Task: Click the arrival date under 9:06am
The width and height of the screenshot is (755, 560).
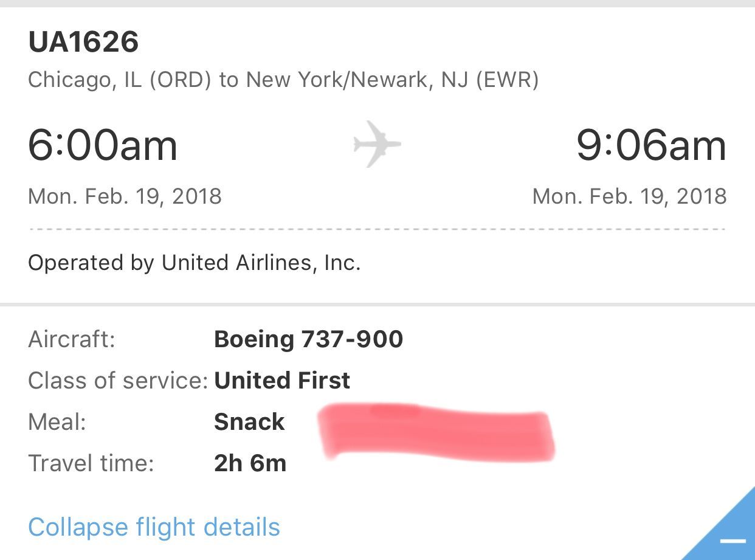Action: pyautogui.click(x=629, y=196)
